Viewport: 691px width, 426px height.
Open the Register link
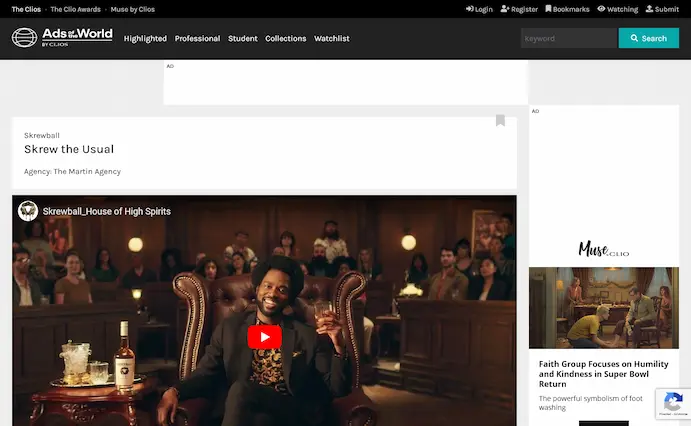click(x=519, y=9)
